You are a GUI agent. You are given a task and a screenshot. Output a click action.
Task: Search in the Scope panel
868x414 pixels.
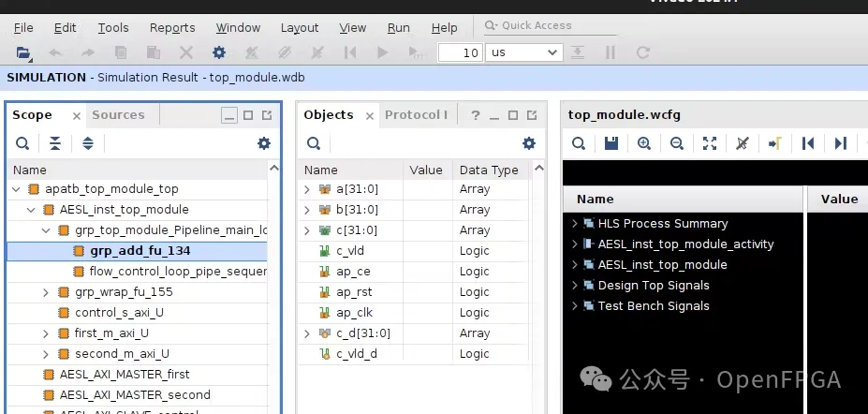click(22, 143)
